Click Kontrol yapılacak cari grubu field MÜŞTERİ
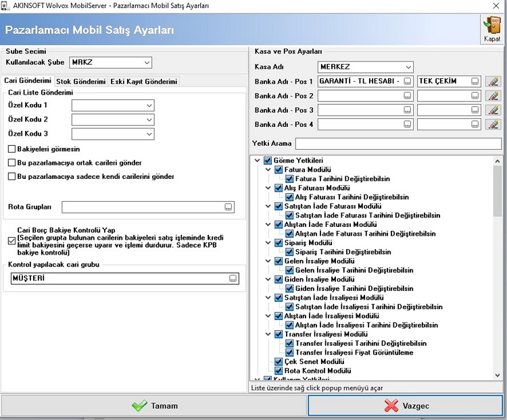This screenshot has width=507, height=420. [125, 278]
